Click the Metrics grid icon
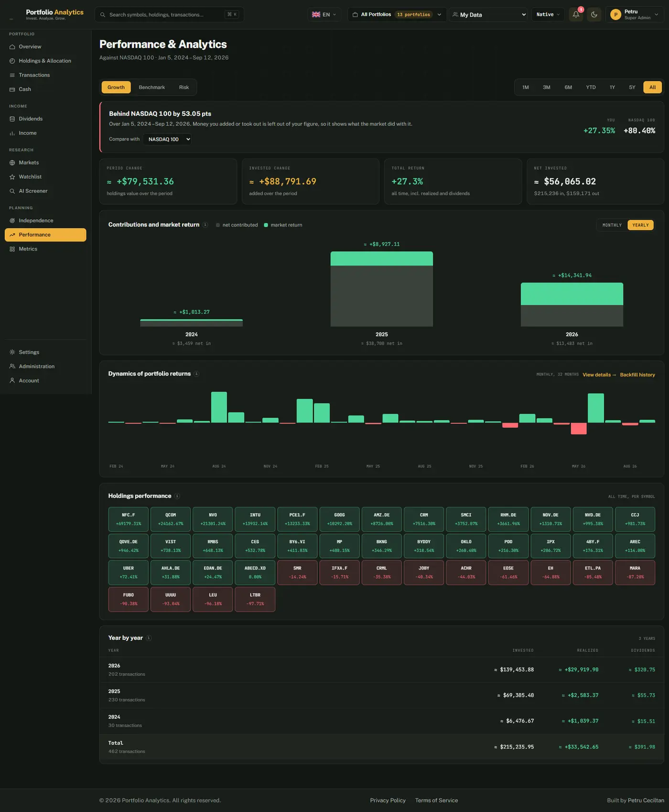The width and height of the screenshot is (669, 812). [x=12, y=249]
